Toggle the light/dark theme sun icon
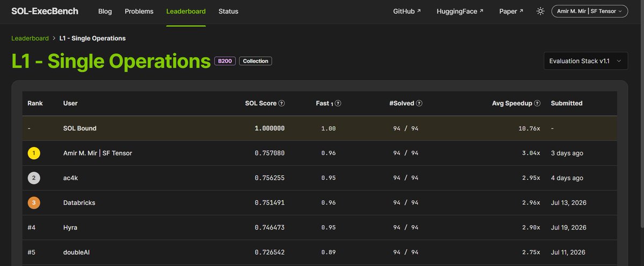This screenshot has height=266, width=644. (540, 11)
